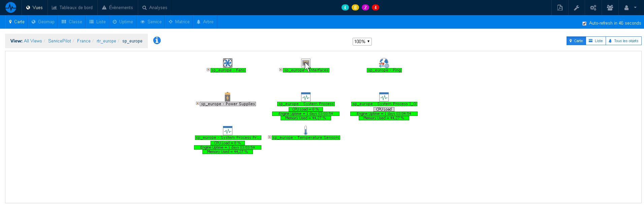This screenshot has height=213, width=644.
Task: Open the user account dropdown
Action: click(x=631, y=7)
